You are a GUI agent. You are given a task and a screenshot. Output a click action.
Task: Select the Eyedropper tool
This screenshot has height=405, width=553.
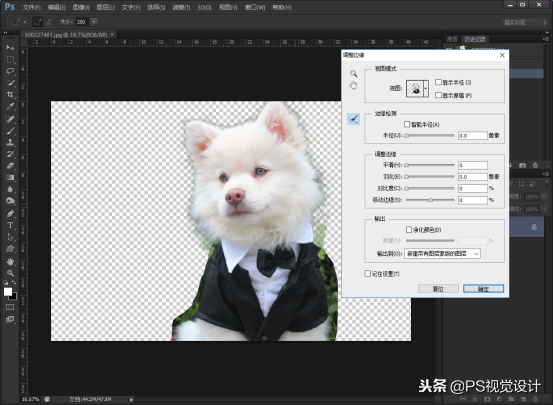click(x=10, y=106)
